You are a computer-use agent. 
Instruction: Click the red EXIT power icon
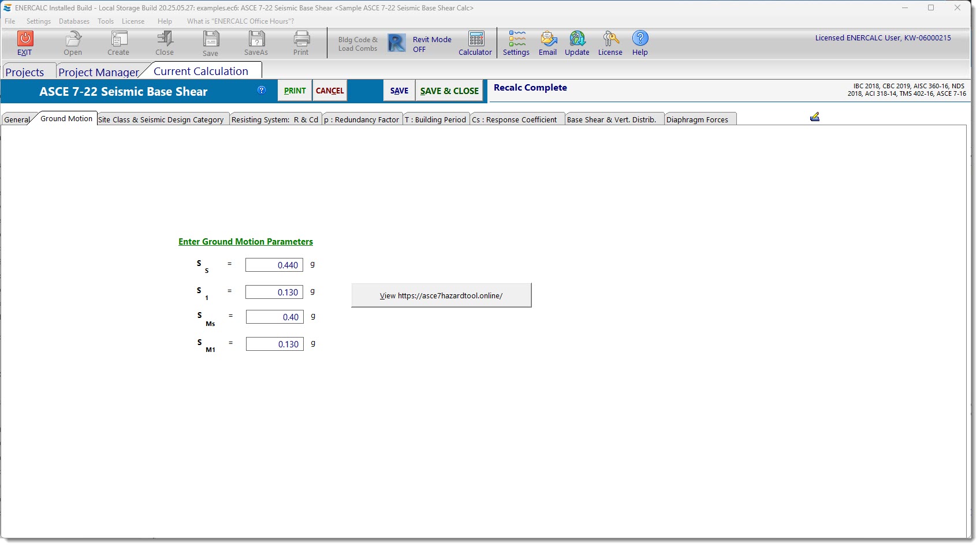(x=25, y=39)
